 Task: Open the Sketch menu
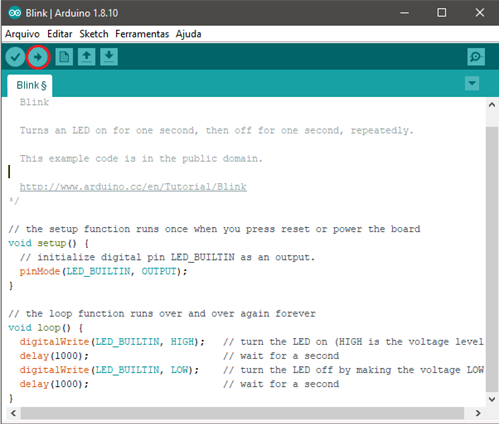(94, 34)
